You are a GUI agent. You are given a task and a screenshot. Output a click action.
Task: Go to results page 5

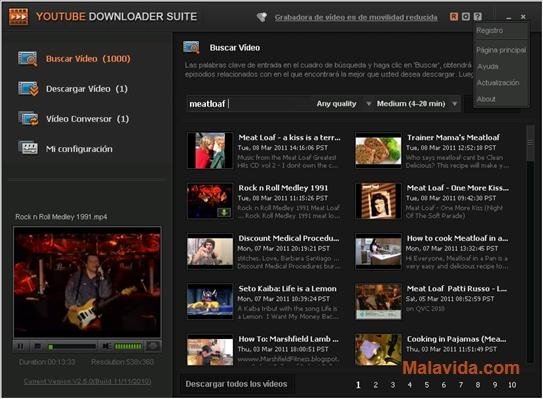pos(427,384)
